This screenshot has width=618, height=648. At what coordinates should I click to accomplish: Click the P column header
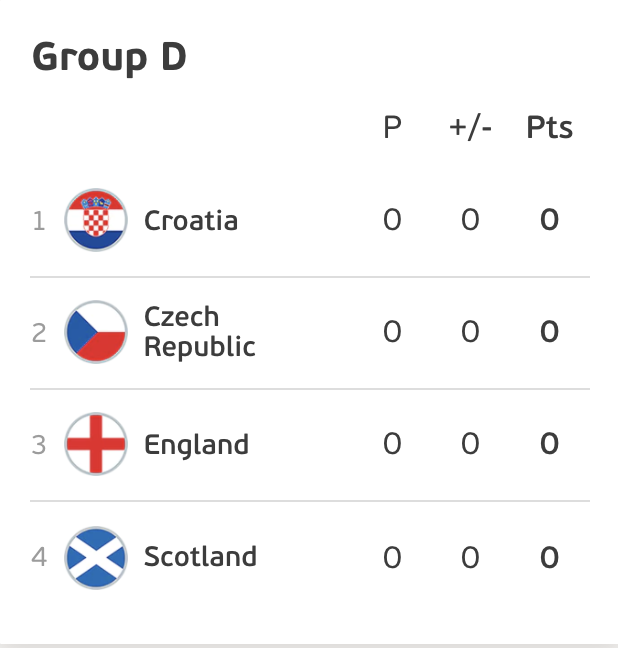[392, 127]
